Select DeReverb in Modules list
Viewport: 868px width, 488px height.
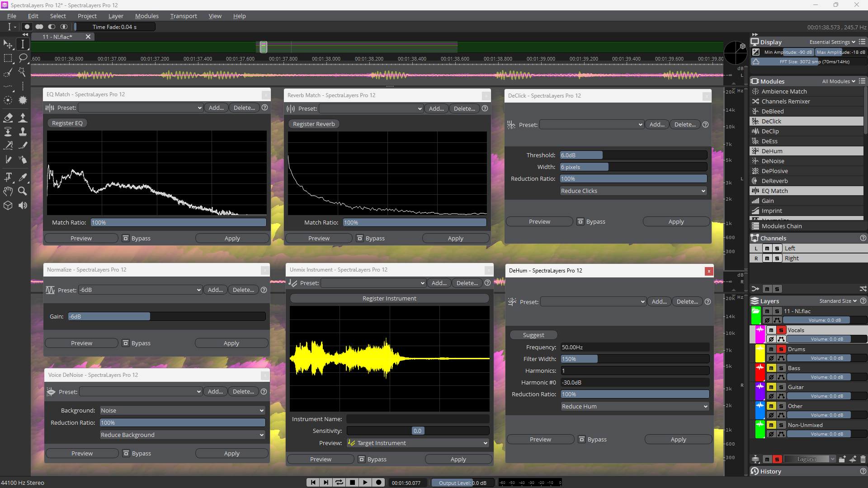pyautogui.click(x=807, y=181)
